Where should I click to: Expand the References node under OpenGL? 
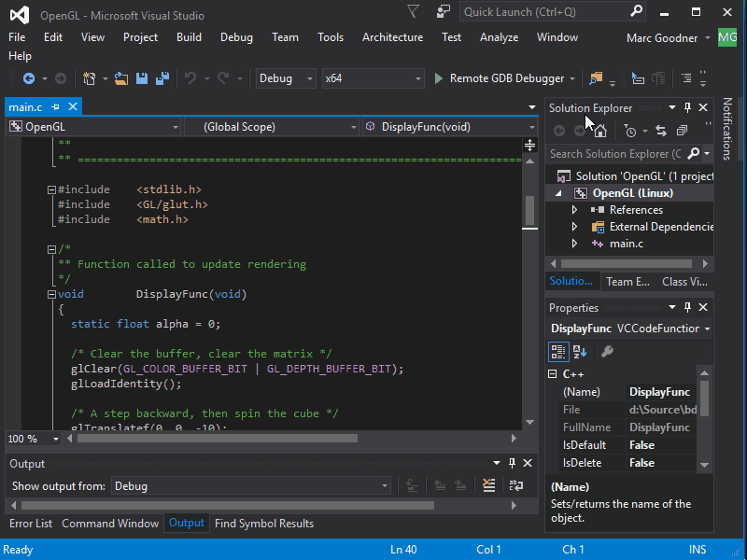(576, 209)
